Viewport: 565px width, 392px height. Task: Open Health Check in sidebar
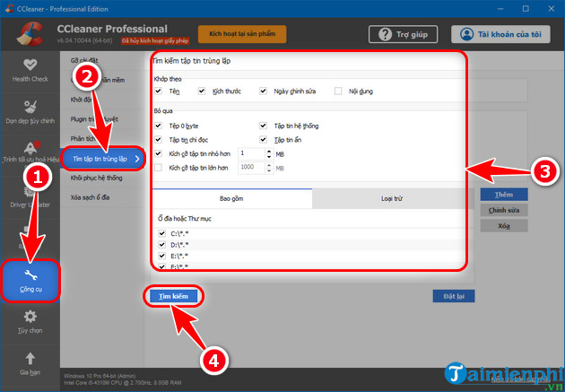point(30,70)
